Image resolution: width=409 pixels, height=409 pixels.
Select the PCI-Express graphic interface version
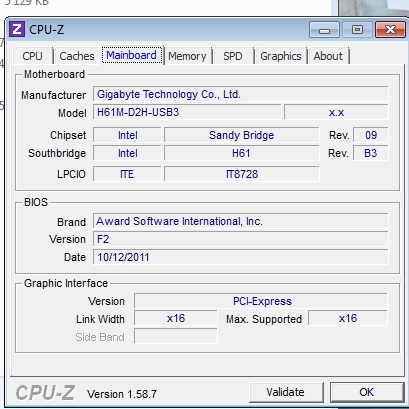[x=261, y=301]
